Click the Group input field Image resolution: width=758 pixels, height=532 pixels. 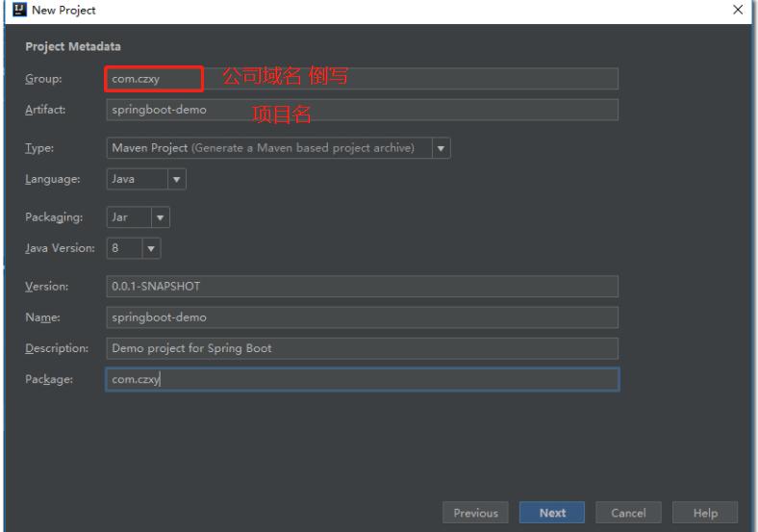pyautogui.click(x=362, y=78)
